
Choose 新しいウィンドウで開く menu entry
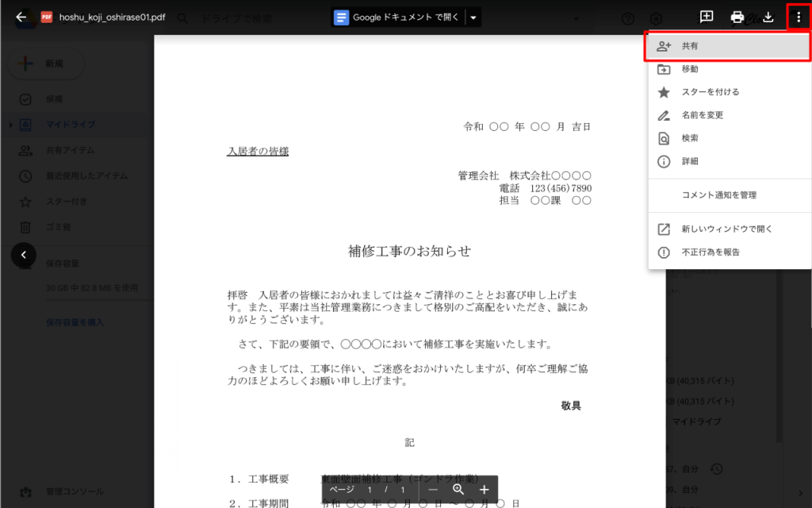(x=728, y=229)
